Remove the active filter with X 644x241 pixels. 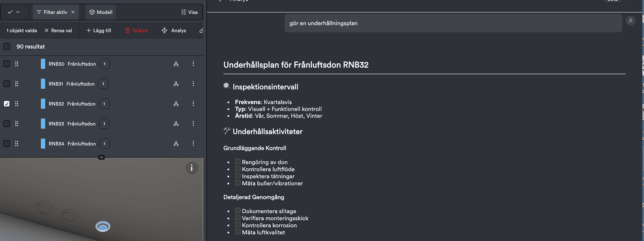[x=73, y=12]
